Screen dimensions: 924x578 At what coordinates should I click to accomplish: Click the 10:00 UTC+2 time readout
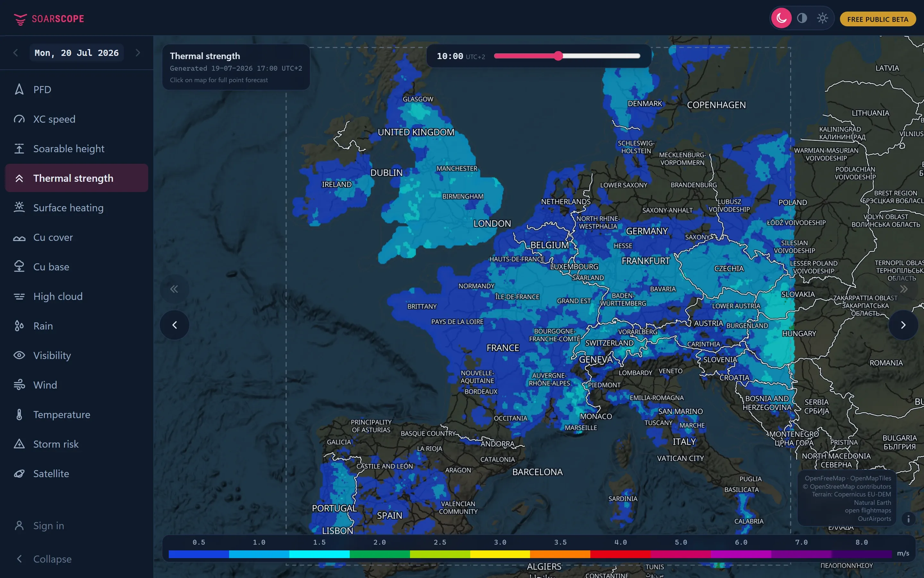(x=460, y=56)
